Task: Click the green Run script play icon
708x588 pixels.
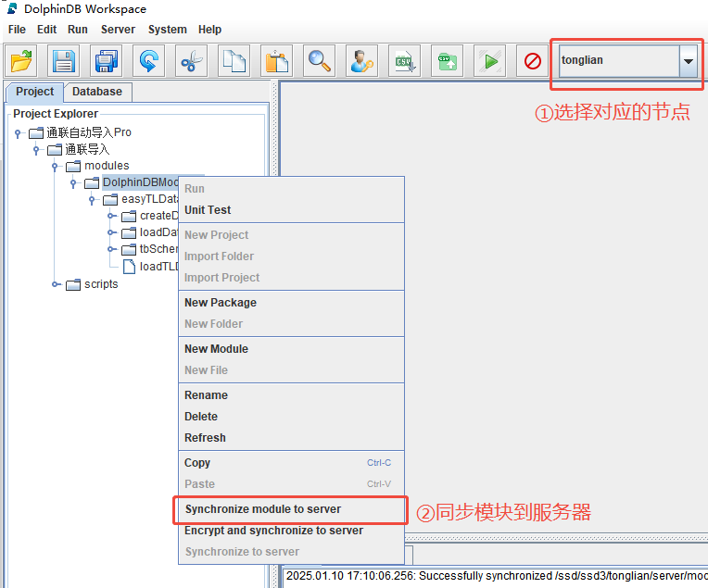Action: click(x=489, y=62)
